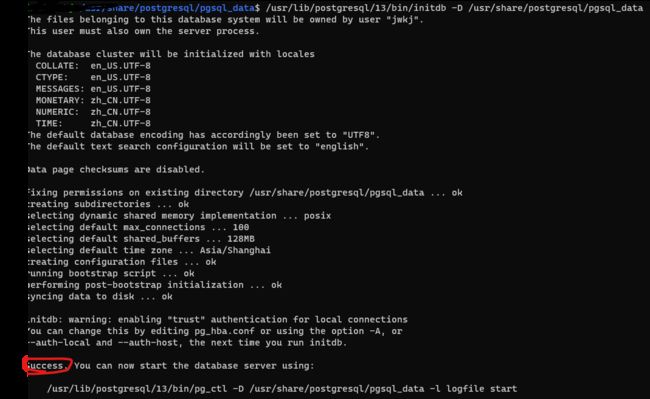
Task: Click the Asia/Shanghai time zone text
Action: coord(235,250)
